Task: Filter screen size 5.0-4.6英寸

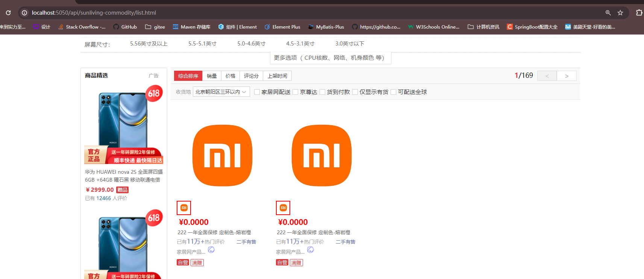Action: coord(251,44)
